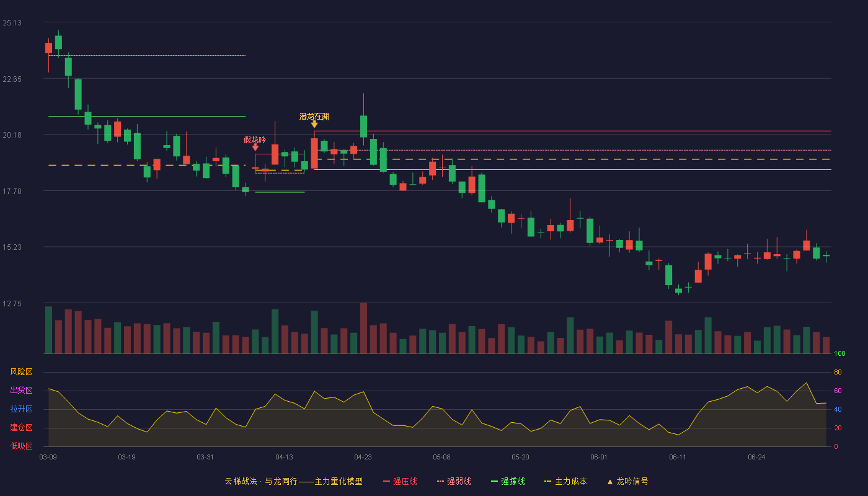Click the 06-11 date axis label
This screenshot has height=496, width=868.
(x=678, y=457)
